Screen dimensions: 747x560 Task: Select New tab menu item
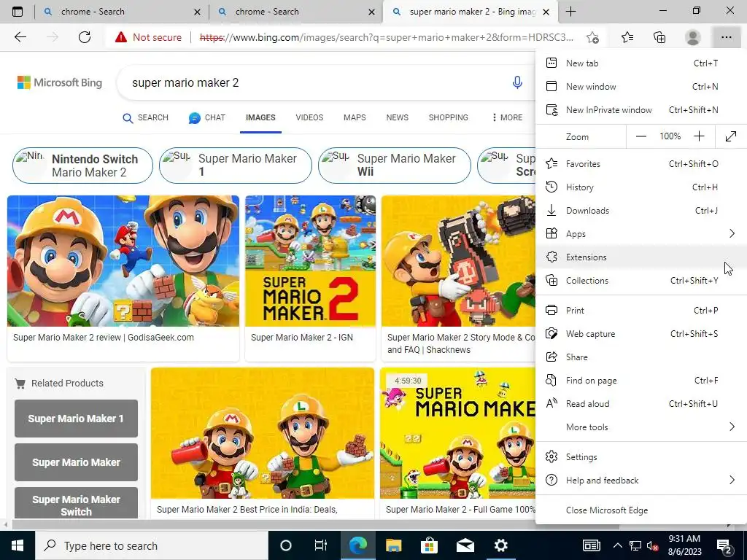[x=640, y=63]
